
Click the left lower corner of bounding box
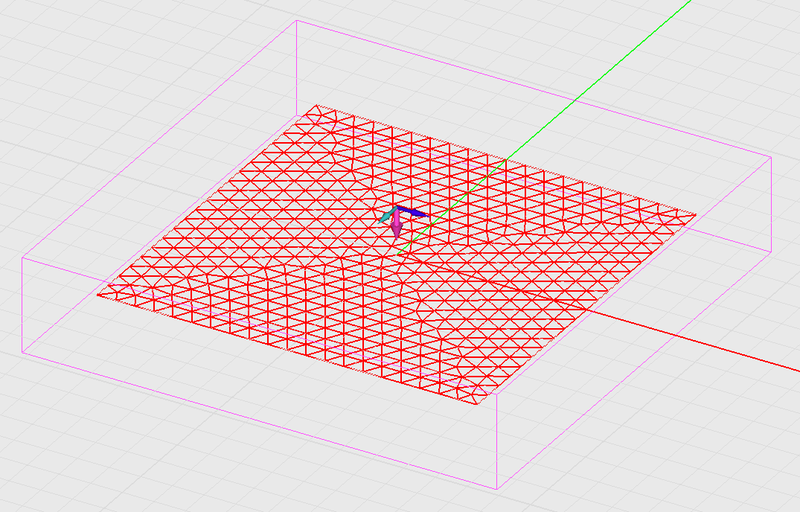click(x=23, y=352)
